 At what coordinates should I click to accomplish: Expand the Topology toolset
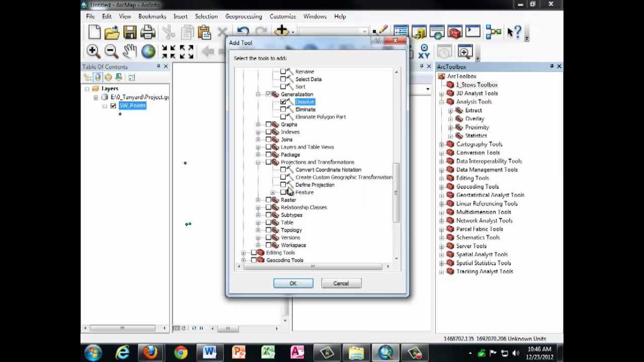coord(258,230)
